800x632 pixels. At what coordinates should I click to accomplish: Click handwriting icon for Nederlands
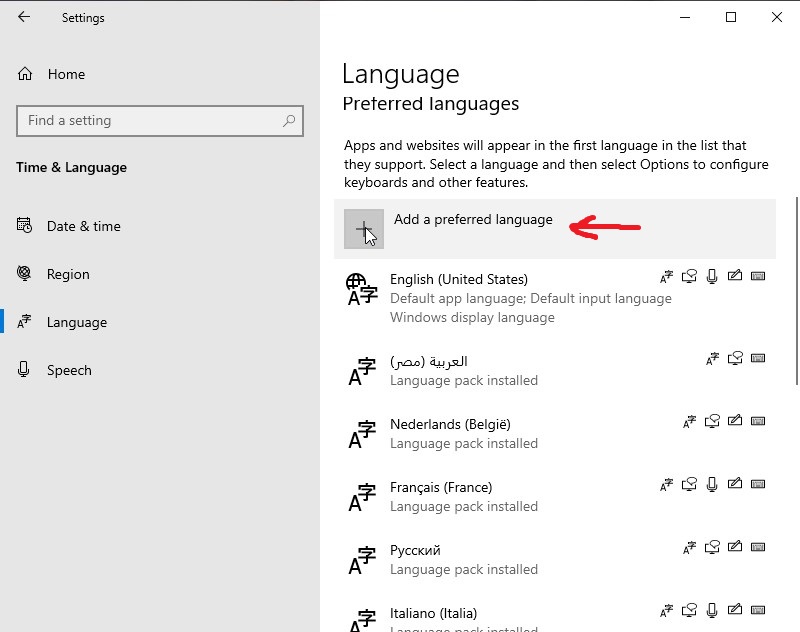pos(735,421)
